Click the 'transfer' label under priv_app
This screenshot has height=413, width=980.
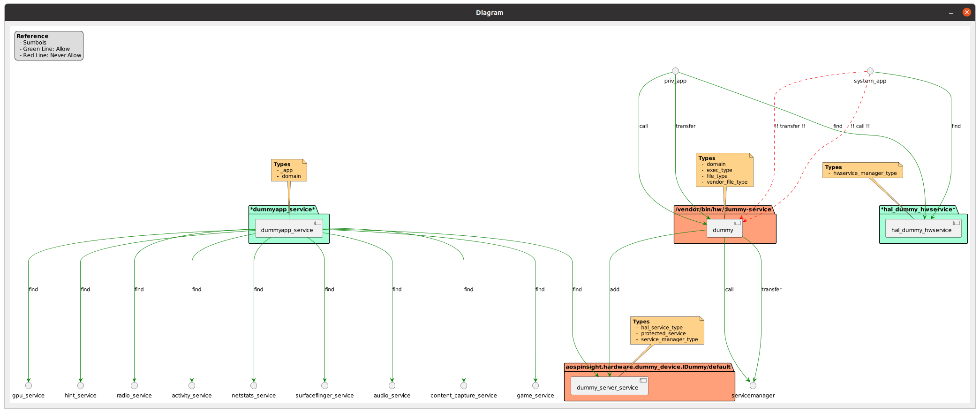[x=686, y=126]
